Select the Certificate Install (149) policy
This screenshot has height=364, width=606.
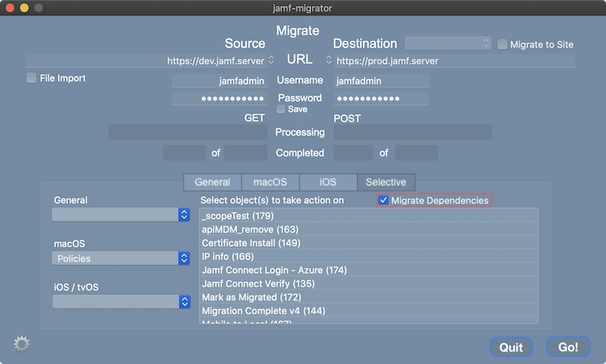(x=369, y=243)
